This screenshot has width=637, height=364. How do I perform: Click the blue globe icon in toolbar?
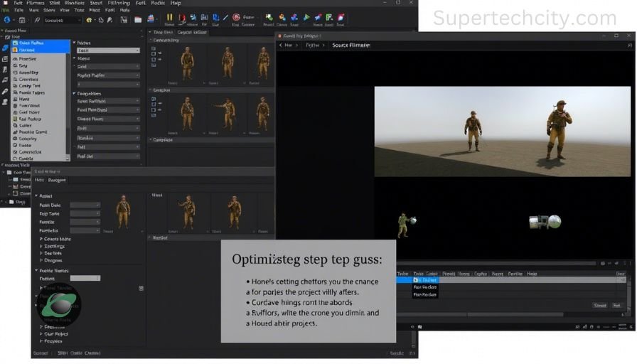[7, 20]
